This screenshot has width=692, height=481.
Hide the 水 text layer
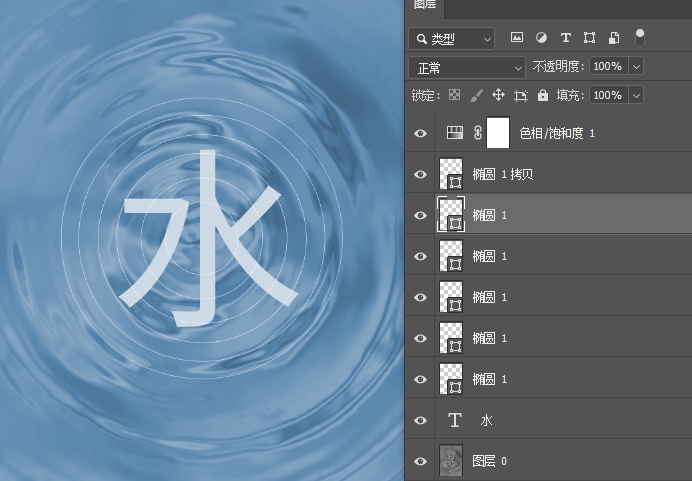[420, 420]
